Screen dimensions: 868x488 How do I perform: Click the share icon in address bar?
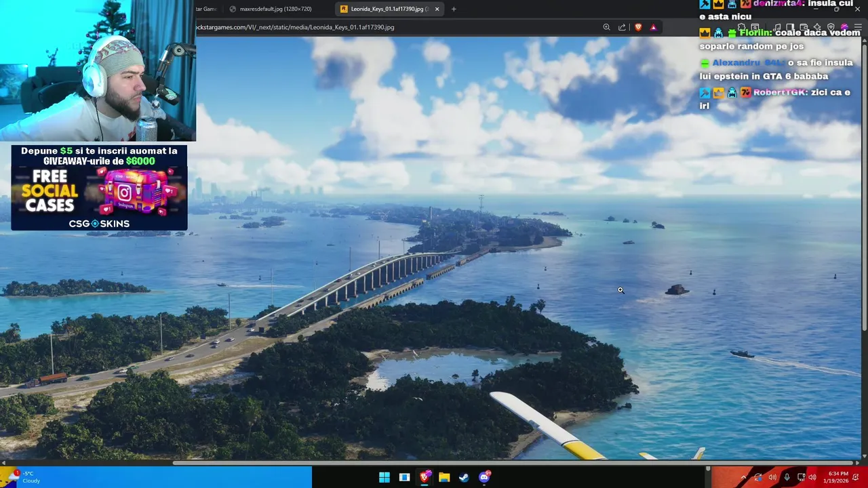pyautogui.click(x=622, y=27)
